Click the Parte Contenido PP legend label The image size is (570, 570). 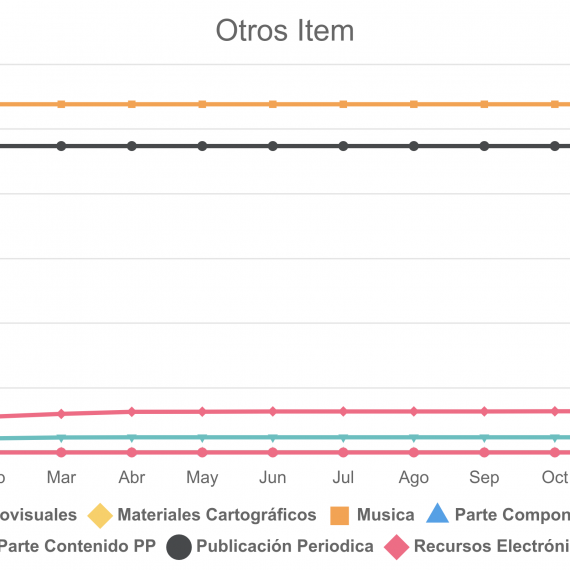(x=77, y=546)
